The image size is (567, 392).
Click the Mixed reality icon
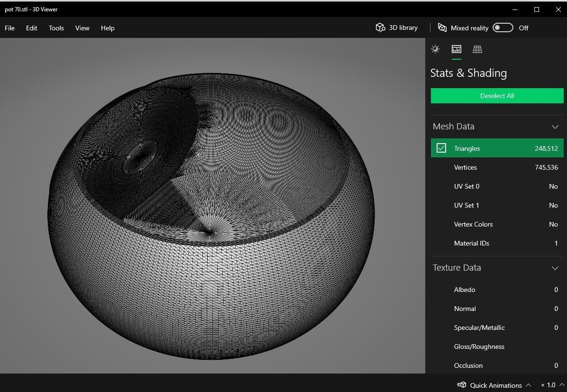click(x=442, y=28)
